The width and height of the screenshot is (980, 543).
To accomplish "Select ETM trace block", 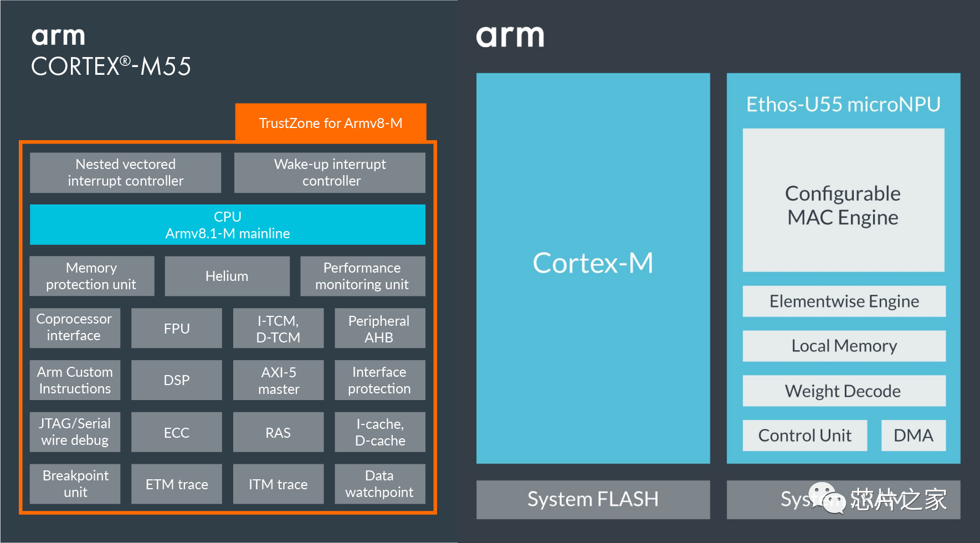I will [x=177, y=484].
